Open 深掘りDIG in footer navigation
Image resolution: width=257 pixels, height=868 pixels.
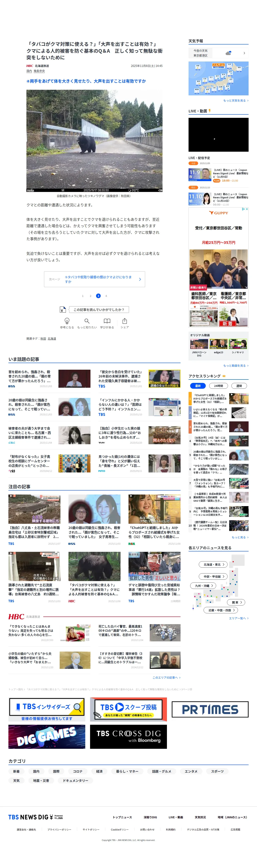(150, 817)
